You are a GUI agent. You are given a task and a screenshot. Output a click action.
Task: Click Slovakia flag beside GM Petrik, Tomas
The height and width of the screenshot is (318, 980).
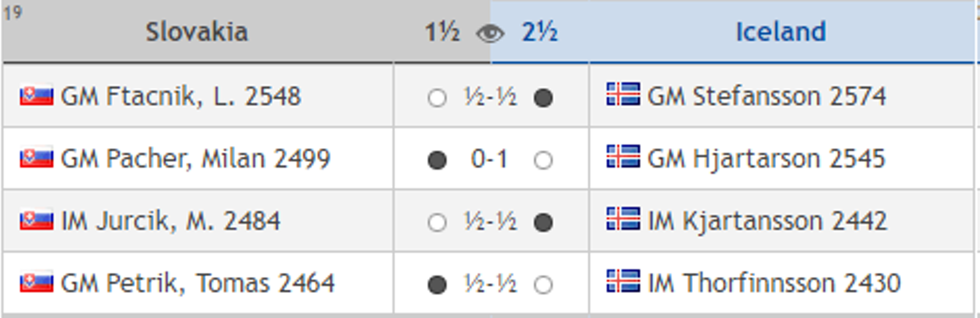pyautogui.click(x=36, y=283)
